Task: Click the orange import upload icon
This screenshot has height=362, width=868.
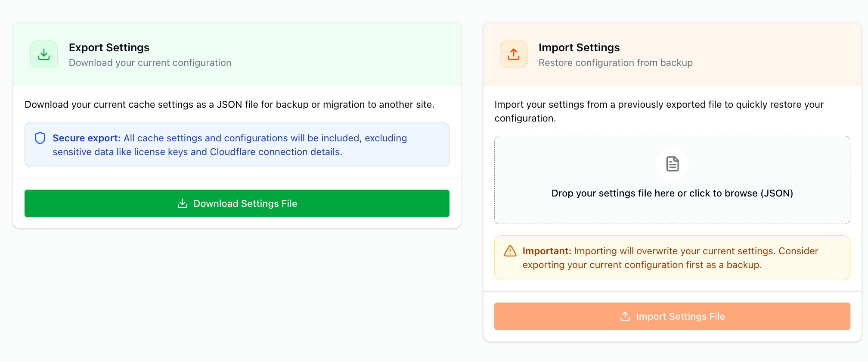Action: (513, 54)
